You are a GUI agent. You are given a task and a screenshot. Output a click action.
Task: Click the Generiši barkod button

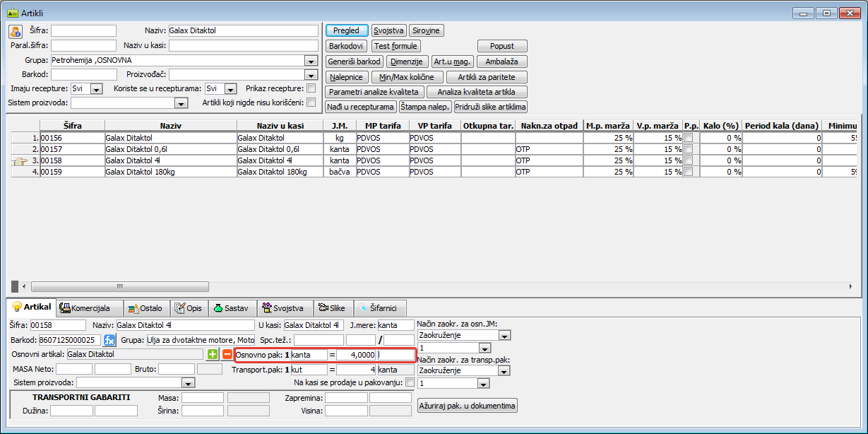click(x=355, y=61)
